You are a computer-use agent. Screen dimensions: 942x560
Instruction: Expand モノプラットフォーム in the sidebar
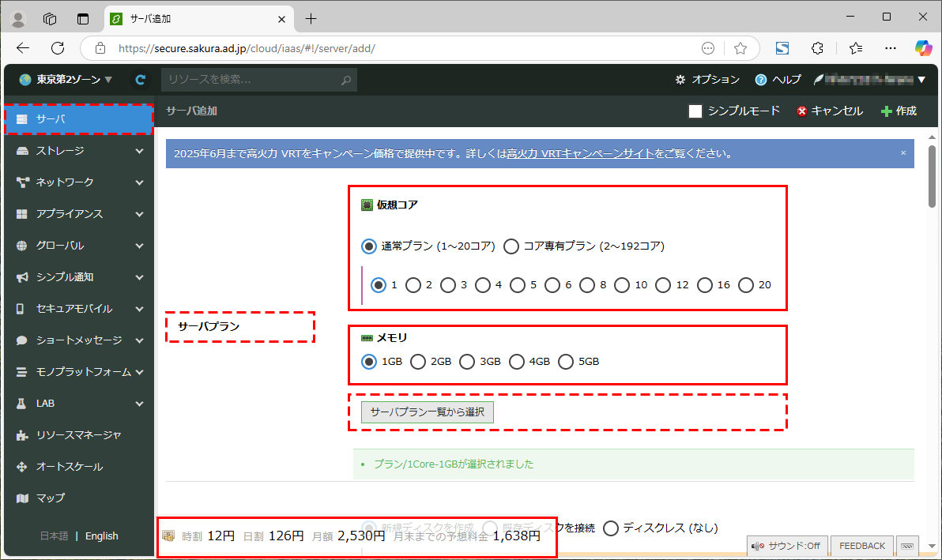(x=79, y=372)
